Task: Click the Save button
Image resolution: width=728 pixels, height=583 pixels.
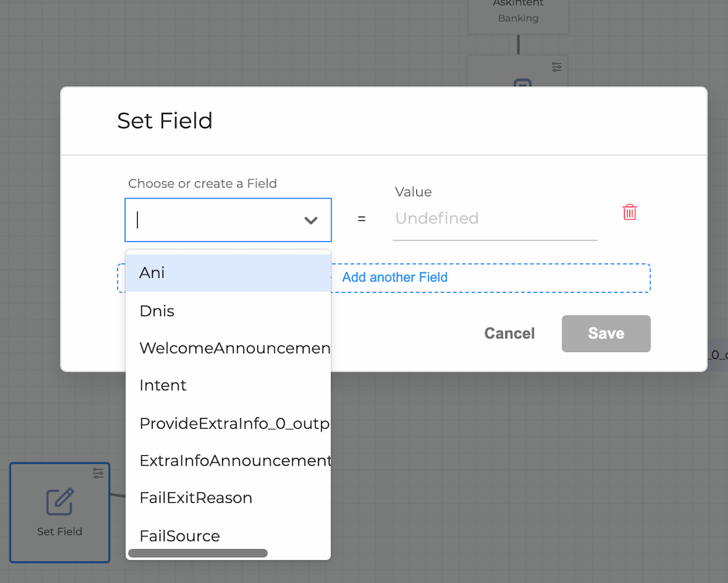Action: [x=606, y=334]
